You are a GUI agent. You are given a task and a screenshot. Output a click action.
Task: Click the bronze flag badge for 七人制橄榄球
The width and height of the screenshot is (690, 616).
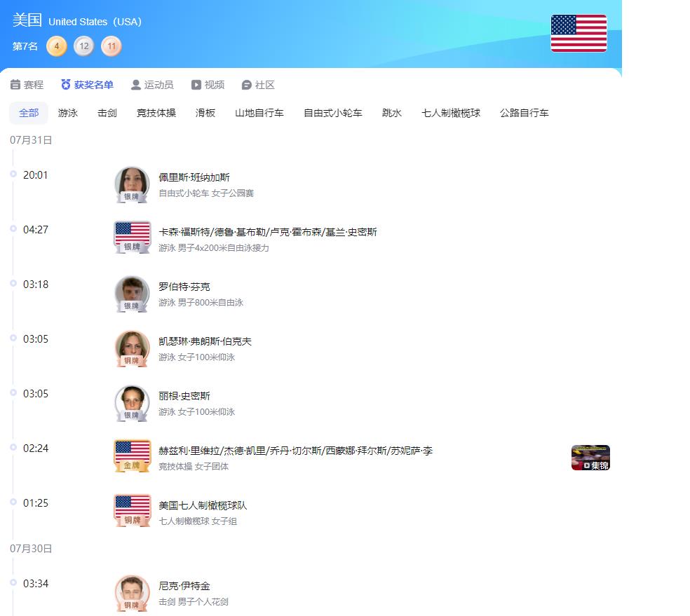click(x=132, y=510)
